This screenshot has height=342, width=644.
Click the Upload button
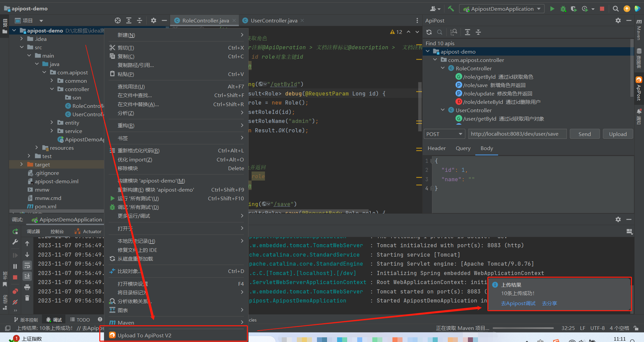618,134
